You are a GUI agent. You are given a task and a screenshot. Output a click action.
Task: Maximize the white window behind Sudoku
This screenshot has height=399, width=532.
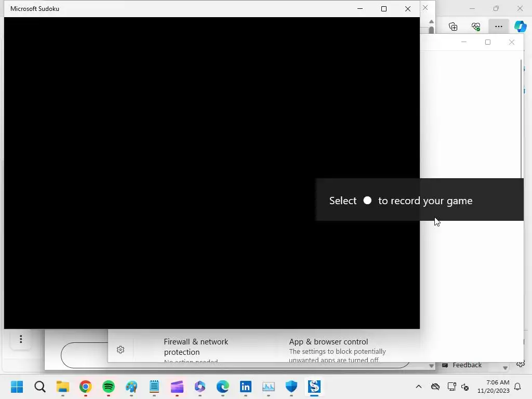(488, 42)
